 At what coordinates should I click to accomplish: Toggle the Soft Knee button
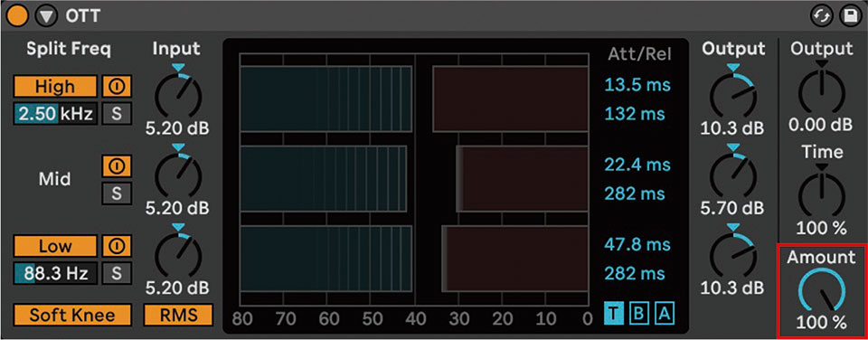(x=72, y=315)
